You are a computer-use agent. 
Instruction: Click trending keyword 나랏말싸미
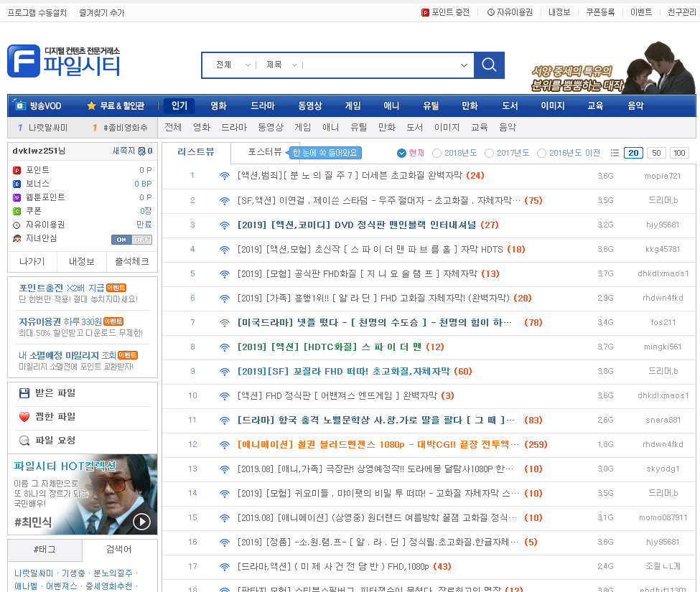(48, 128)
